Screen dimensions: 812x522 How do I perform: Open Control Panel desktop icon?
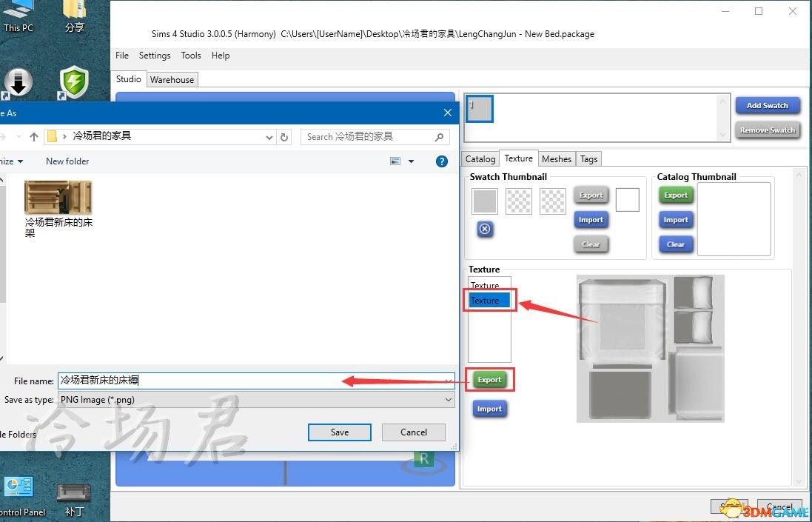(x=20, y=496)
